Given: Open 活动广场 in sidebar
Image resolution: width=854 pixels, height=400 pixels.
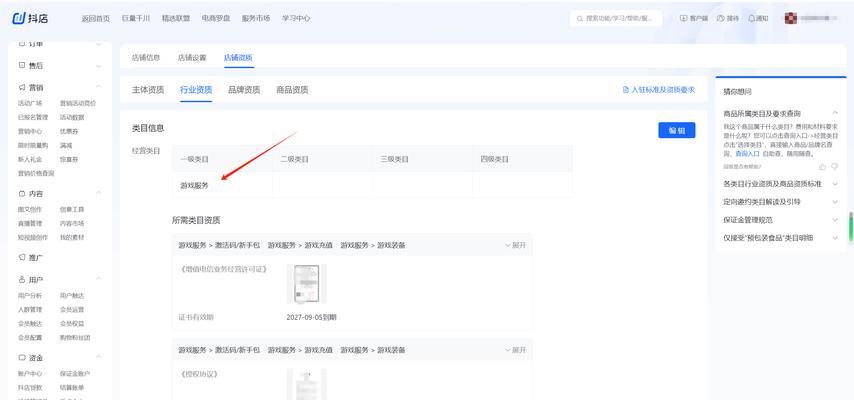Looking at the screenshot, I should tap(30, 103).
